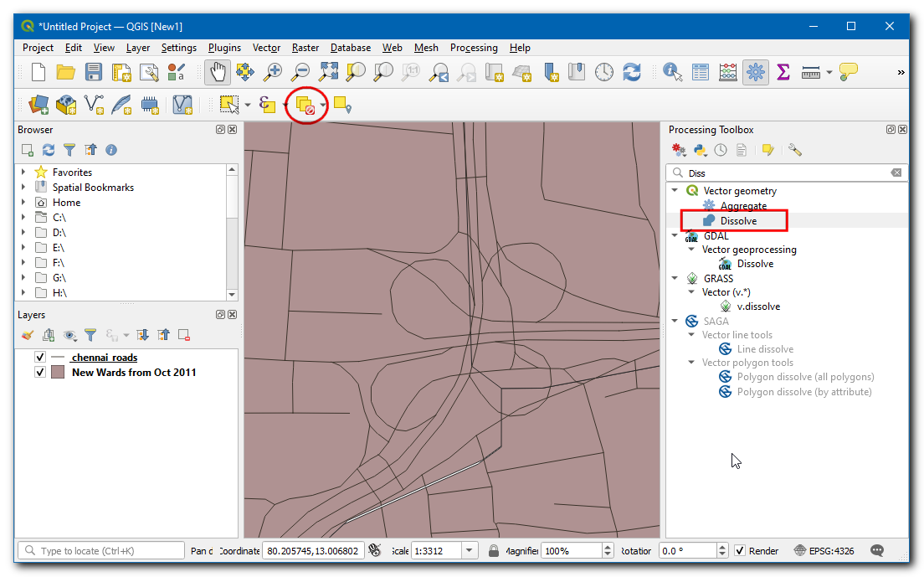The image size is (924, 577).
Task: Select the Pan Map hand tool
Action: (x=217, y=73)
